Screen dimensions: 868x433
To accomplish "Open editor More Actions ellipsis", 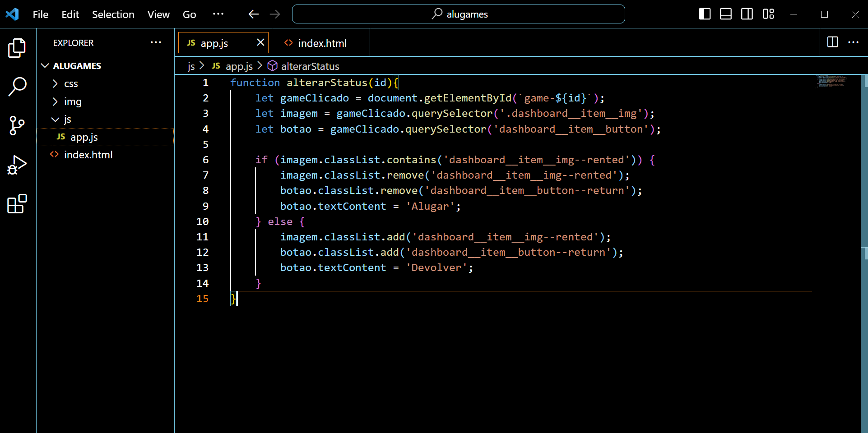I will [853, 42].
